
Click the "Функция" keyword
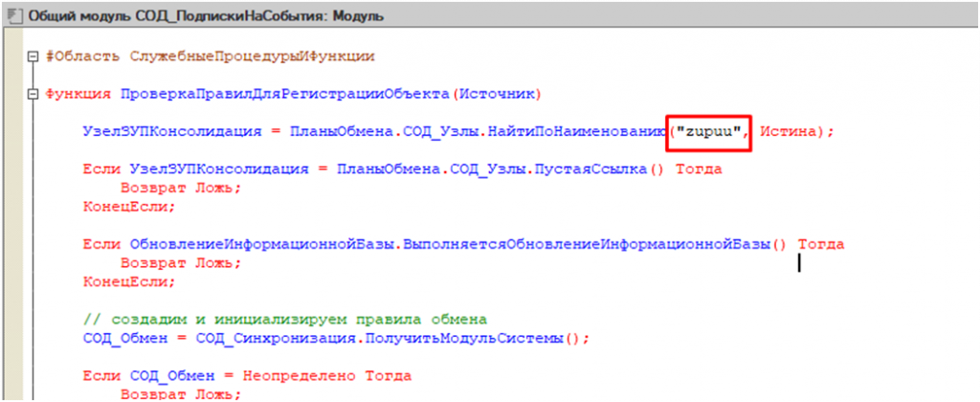pos(78,95)
